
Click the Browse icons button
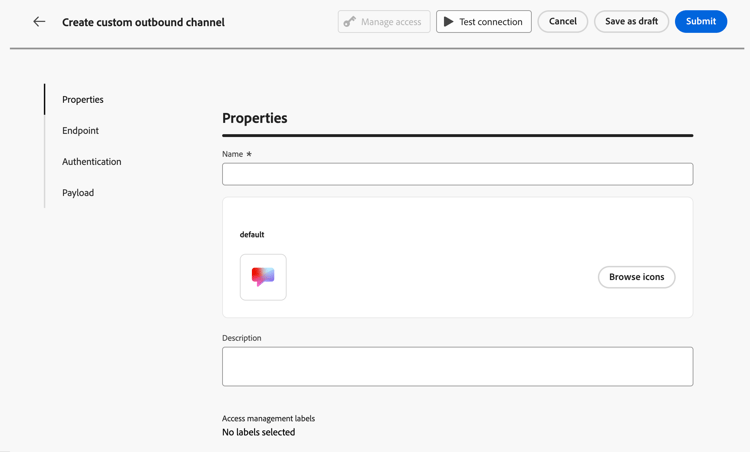637,277
